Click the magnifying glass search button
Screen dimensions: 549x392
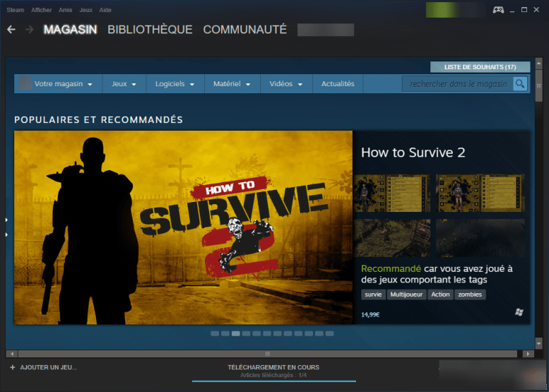pyautogui.click(x=520, y=84)
